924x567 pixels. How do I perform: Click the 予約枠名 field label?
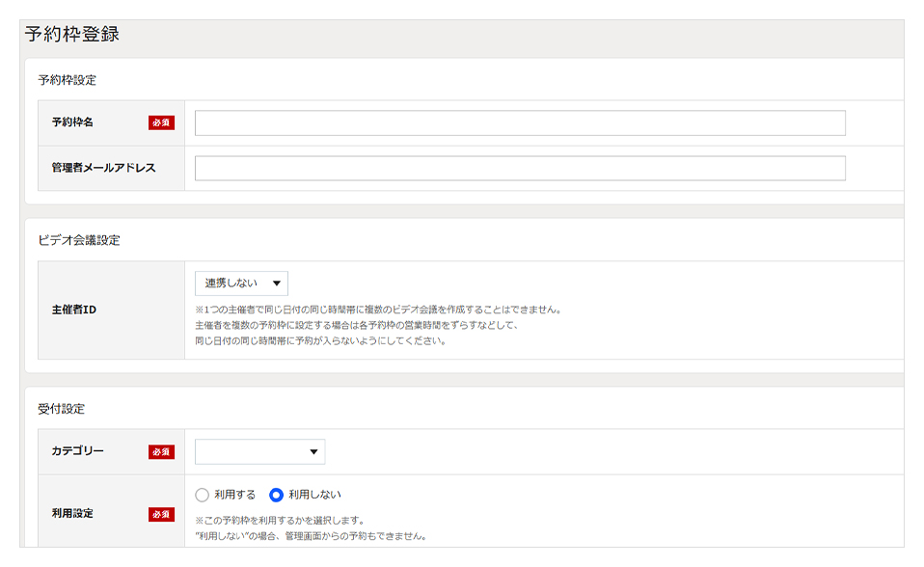point(72,122)
